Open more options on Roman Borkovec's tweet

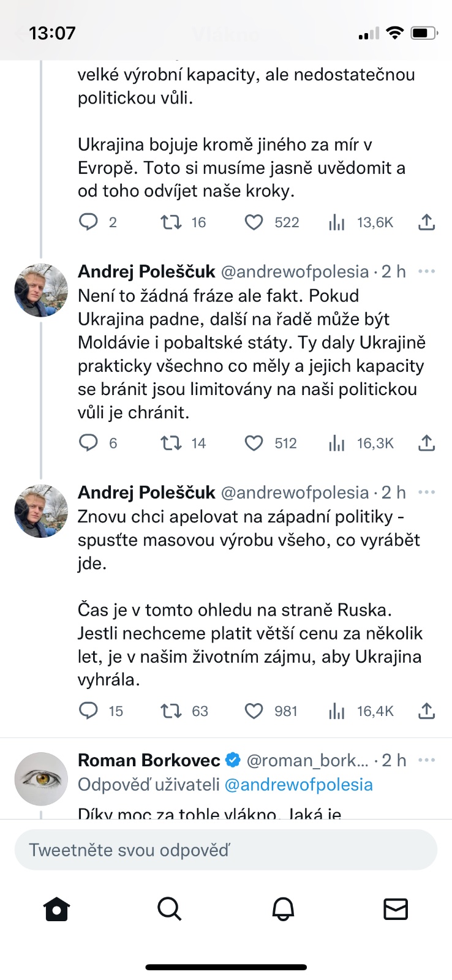point(426,760)
